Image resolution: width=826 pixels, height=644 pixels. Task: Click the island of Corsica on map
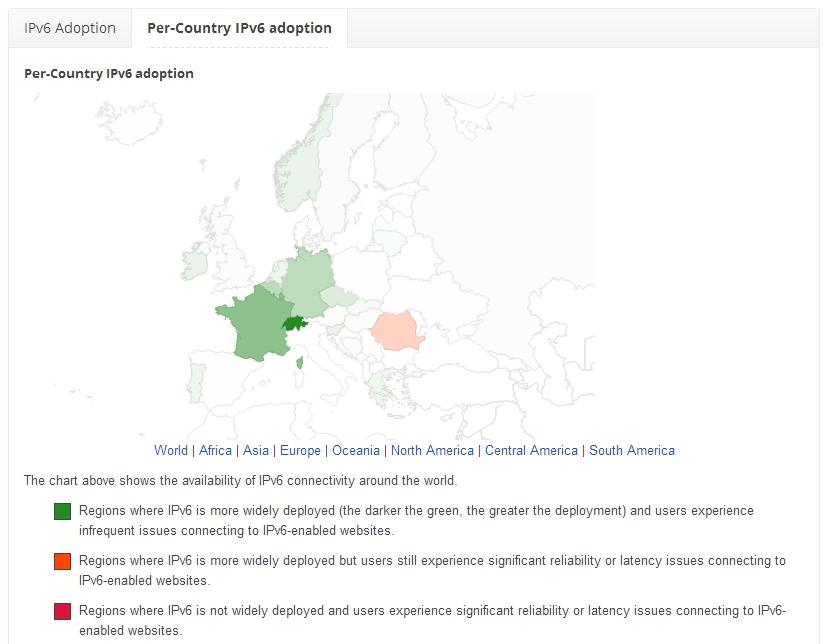coord(301,361)
